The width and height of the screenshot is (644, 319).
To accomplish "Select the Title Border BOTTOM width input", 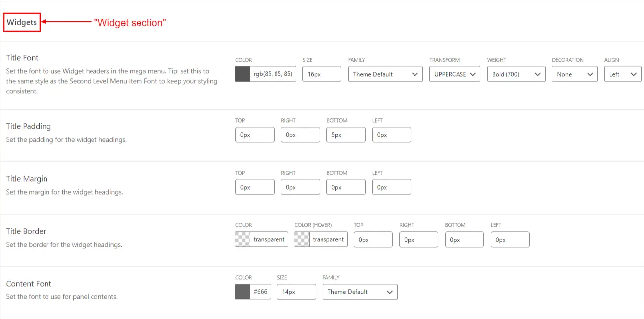I will click(464, 239).
